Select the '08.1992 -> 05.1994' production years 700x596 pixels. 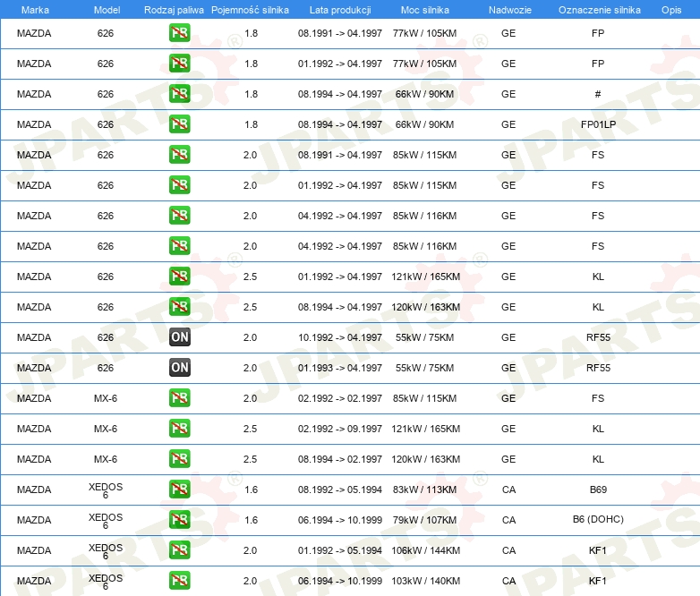340,490
